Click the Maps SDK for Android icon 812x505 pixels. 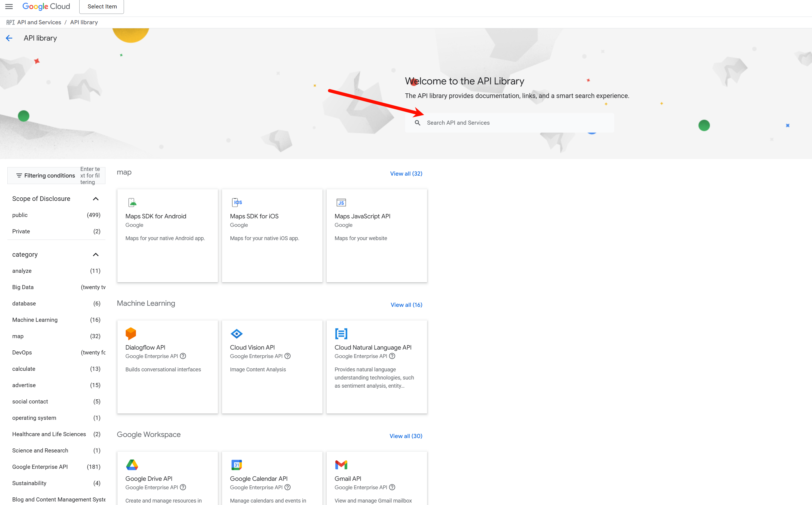pyautogui.click(x=132, y=202)
